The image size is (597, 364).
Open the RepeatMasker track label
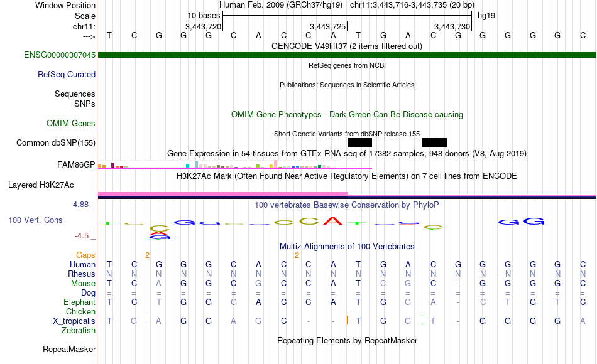(x=69, y=349)
